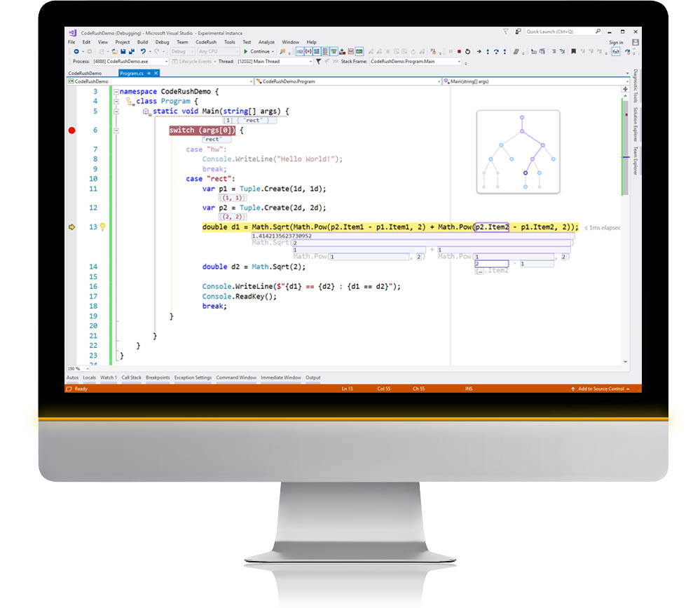This screenshot has height=608, width=700.
Task: Open the Call Stack tab
Action: pyautogui.click(x=131, y=378)
